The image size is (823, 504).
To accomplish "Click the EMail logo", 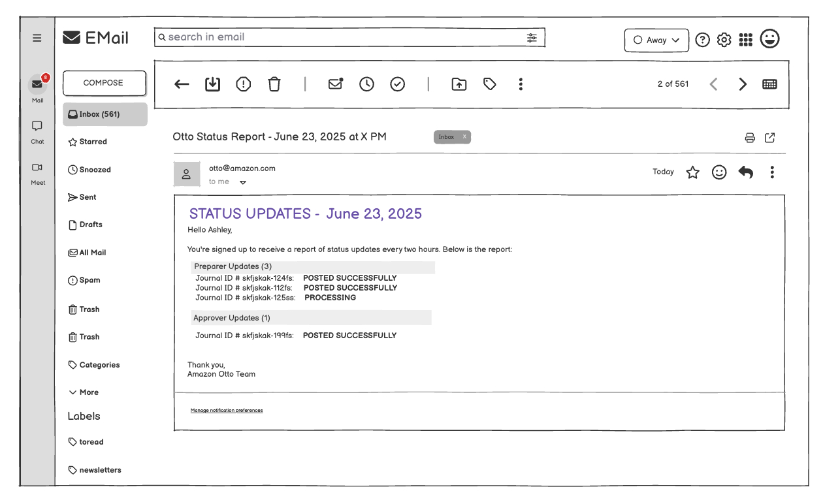I will (x=96, y=38).
